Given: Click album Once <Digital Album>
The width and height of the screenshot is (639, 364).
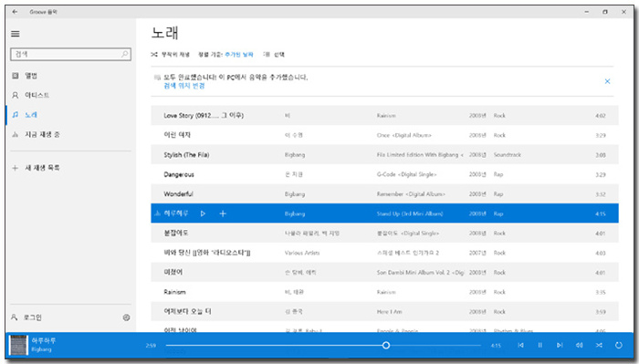Looking at the screenshot, I should pyautogui.click(x=403, y=135).
